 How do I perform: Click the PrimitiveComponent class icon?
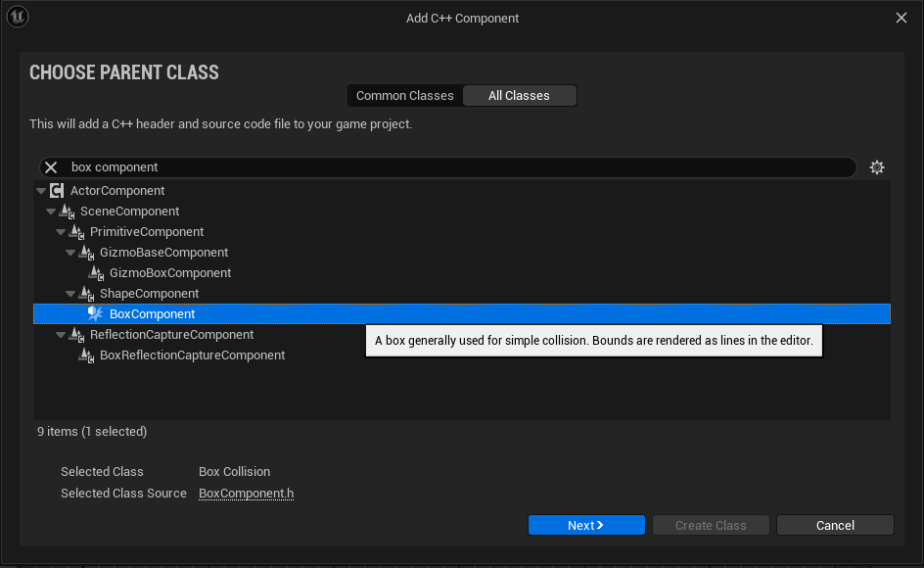77,232
